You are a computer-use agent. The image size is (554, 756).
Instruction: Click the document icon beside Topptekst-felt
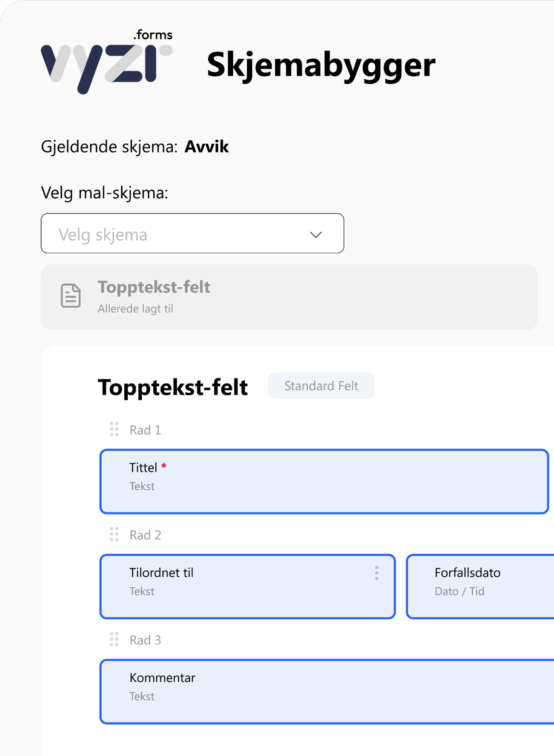[x=71, y=297]
